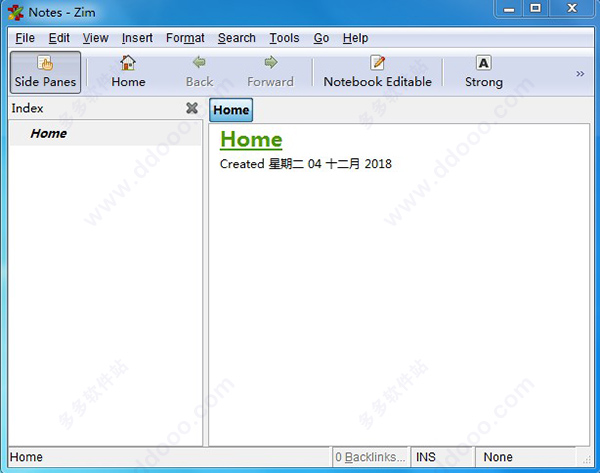This screenshot has height=473, width=600.
Task: Click the Forward arrow toolbar icon
Action: click(x=271, y=62)
